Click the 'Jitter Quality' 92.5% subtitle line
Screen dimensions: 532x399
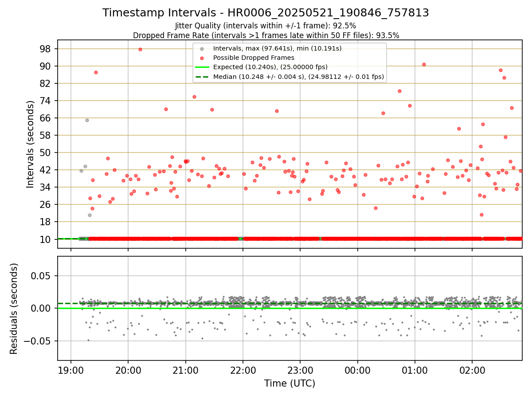[266, 26]
